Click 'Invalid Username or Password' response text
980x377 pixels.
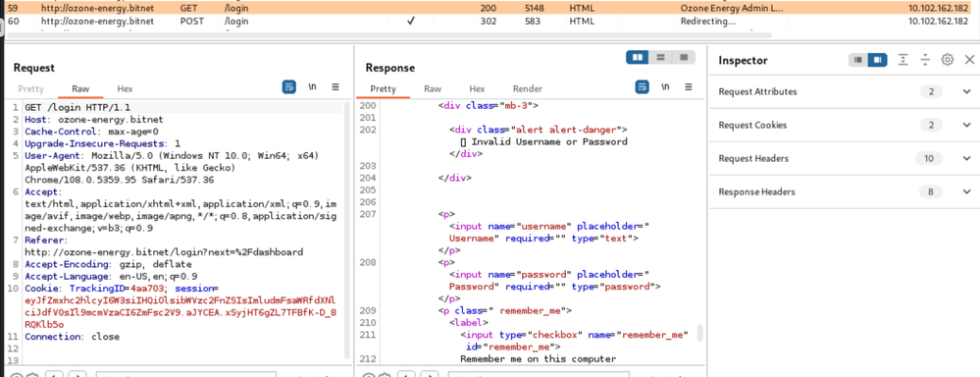click(x=549, y=141)
